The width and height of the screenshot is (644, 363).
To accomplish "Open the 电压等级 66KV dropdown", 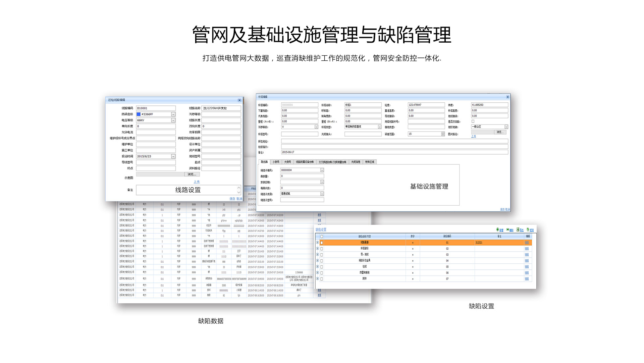I will tap(173, 120).
